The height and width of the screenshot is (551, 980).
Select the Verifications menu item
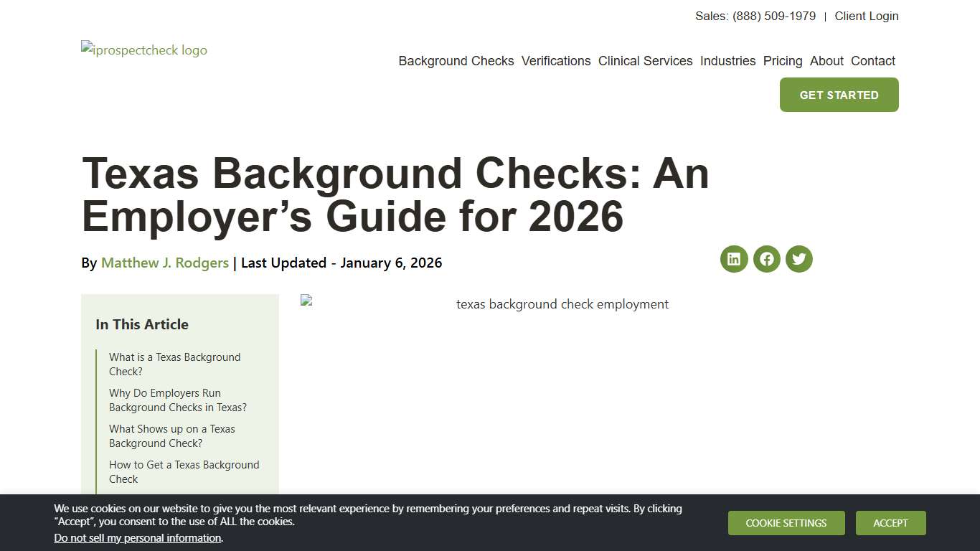pos(556,61)
